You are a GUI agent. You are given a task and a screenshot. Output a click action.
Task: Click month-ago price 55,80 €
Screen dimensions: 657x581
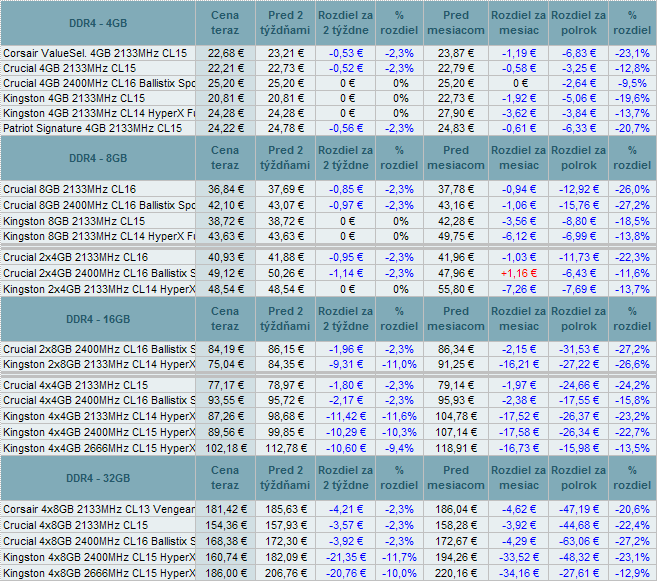[456, 289]
